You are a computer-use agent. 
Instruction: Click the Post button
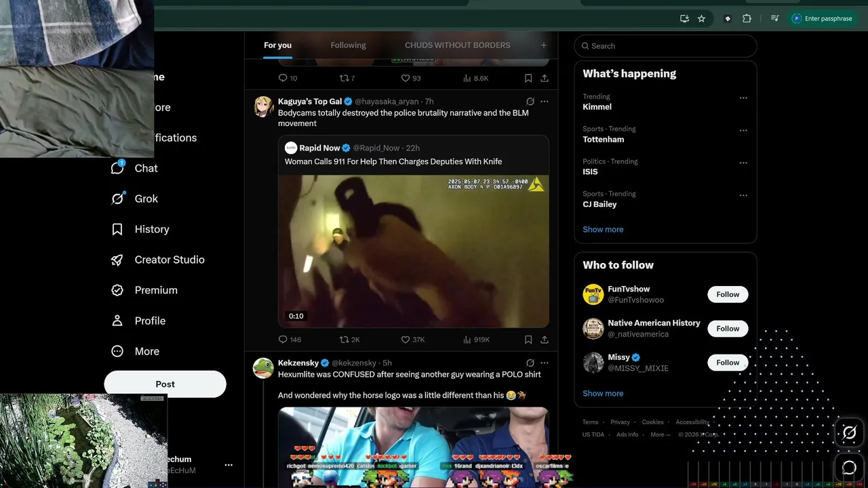[165, 384]
